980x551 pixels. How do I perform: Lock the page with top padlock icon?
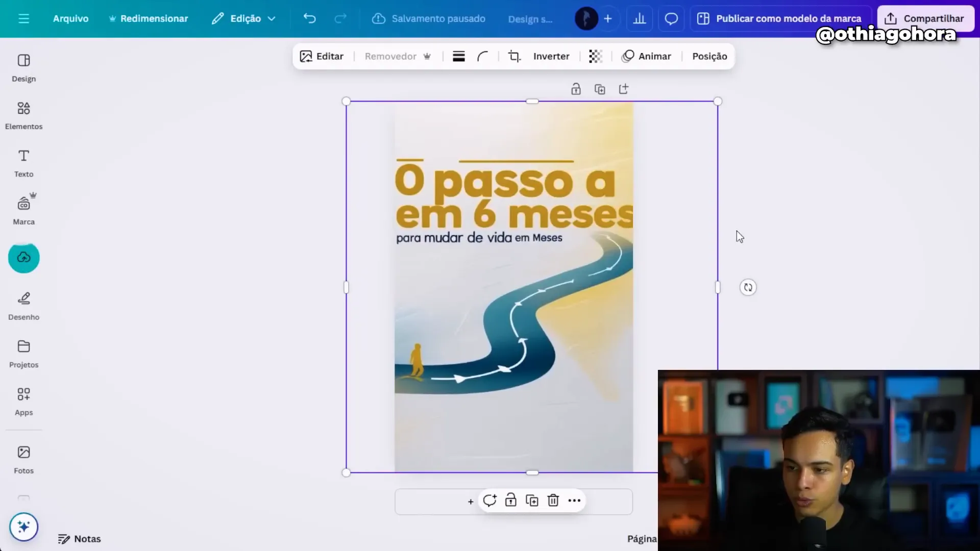pyautogui.click(x=576, y=89)
